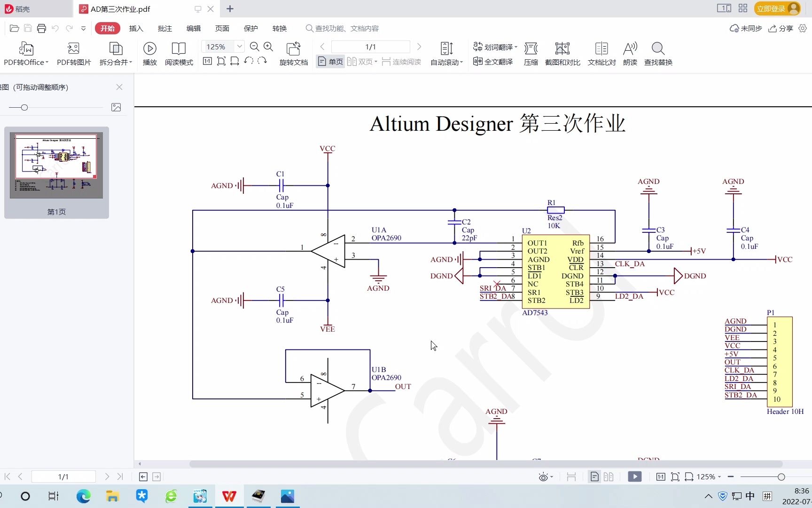Set actual size with the 1:1 toolbar icon
The image size is (812, 508).
pos(207,61)
